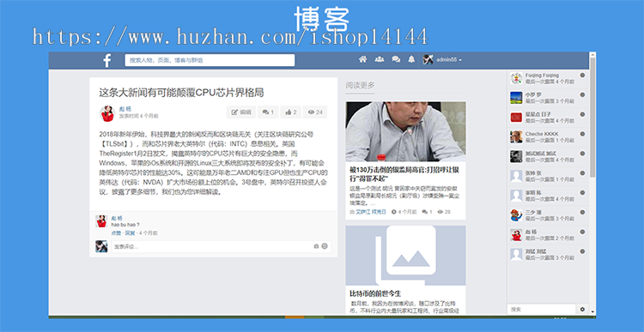The image size is (644, 332).
Task: Click the admin88 avatar in navbar
Action: point(428,59)
